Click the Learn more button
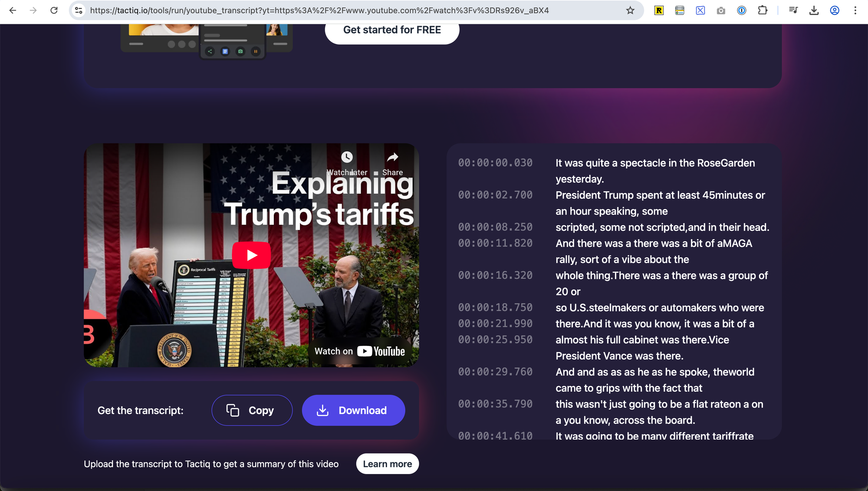 pyautogui.click(x=387, y=464)
